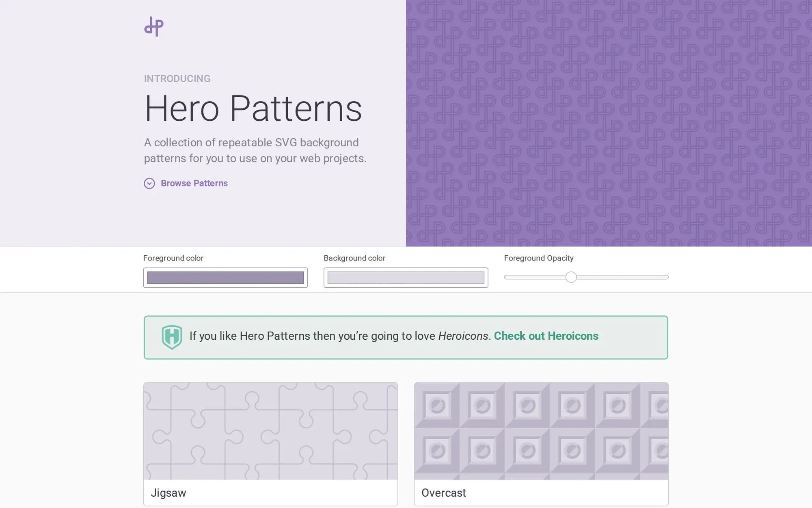Follow the Check out Heroicons link
Viewport: 812px width, 508px height.
click(x=546, y=336)
